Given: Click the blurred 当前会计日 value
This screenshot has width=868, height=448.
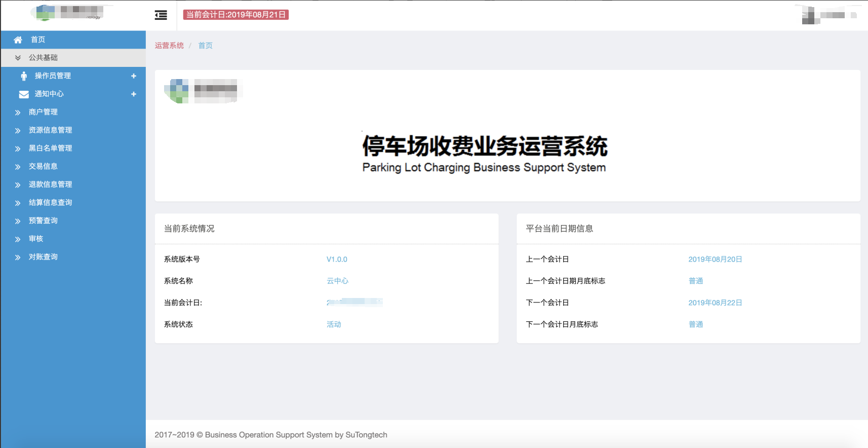Looking at the screenshot, I should (x=354, y=303).
